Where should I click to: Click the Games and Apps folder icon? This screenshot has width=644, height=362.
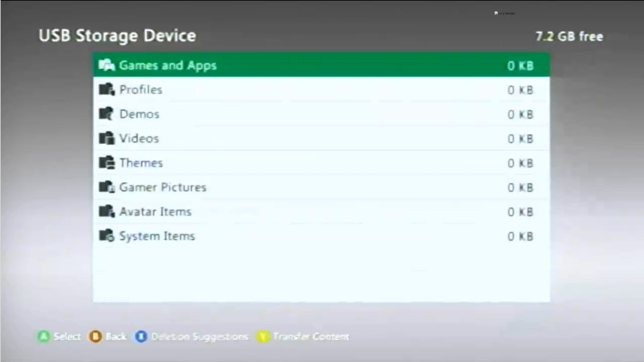pyautogui.click(x=107, y=65)
